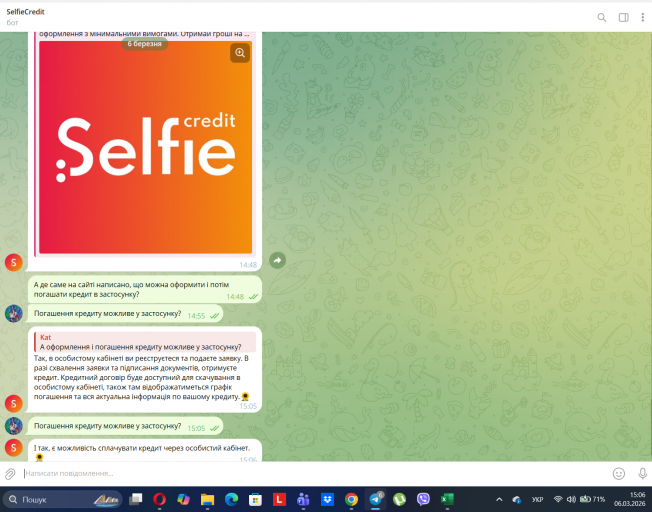Click the '6 березня' date badge

tap(144, 44)
